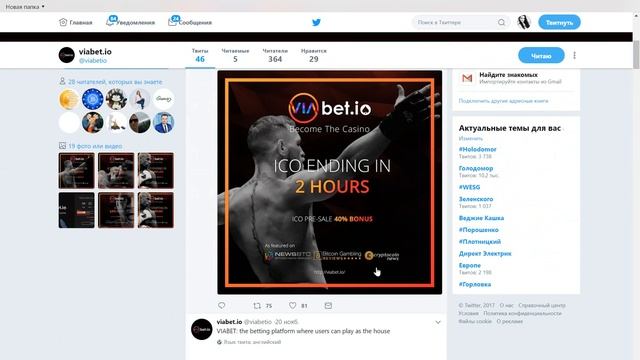Open the Зеленского trend
This screenshot has height=360, width=640.
476,199
